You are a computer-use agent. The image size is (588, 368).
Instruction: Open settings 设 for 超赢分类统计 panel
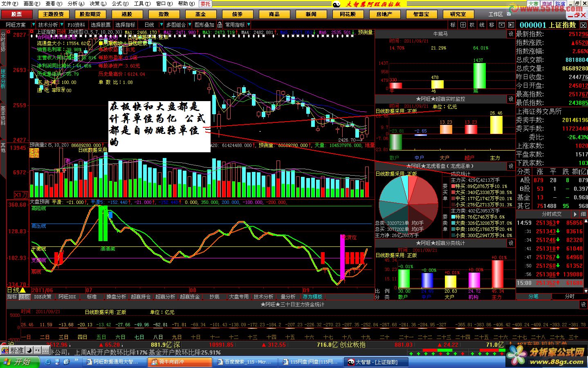tap(511, 243)
